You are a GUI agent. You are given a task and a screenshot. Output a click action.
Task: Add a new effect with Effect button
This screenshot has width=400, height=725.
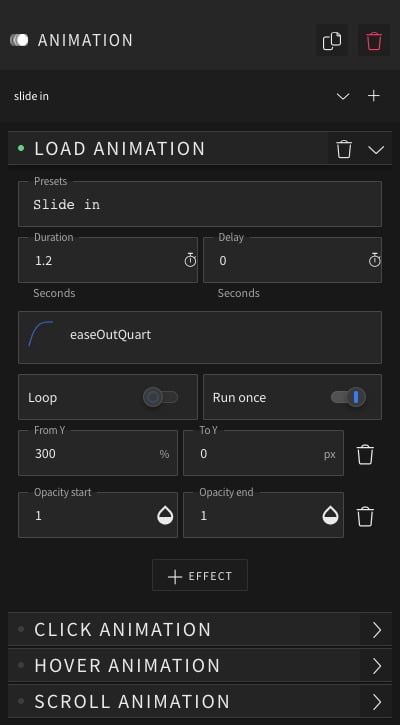[200, 575]
